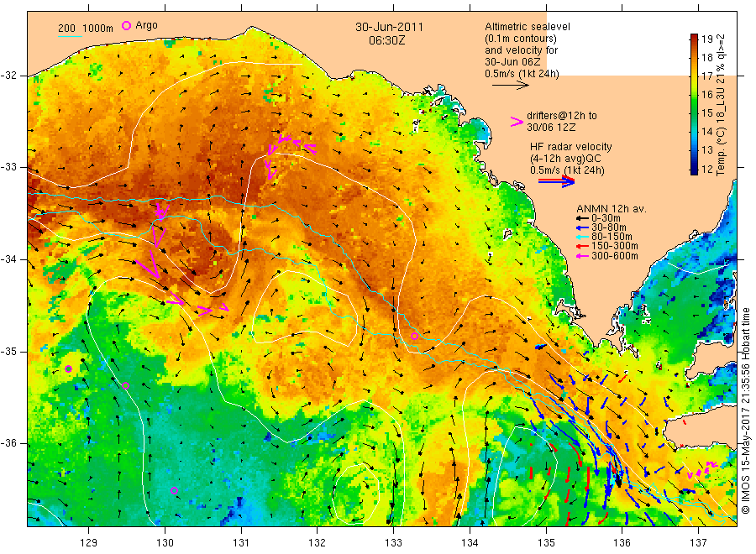Click the 'drifters@12h to' label
The image size is (756, 554).
(x=562, y=116)
